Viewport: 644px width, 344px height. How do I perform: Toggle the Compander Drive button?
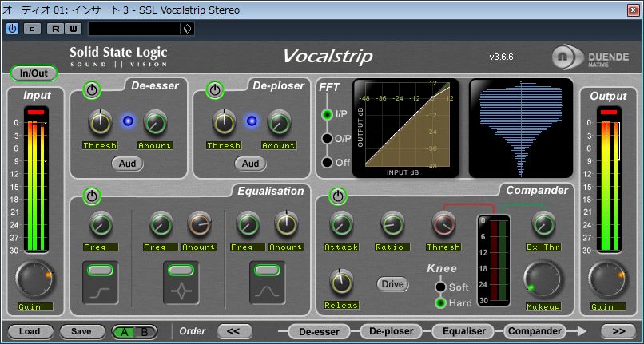(x=392, y=284)
